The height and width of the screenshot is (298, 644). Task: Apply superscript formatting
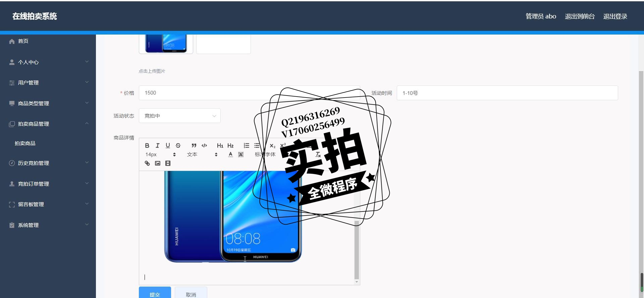[x=283, y=145]
